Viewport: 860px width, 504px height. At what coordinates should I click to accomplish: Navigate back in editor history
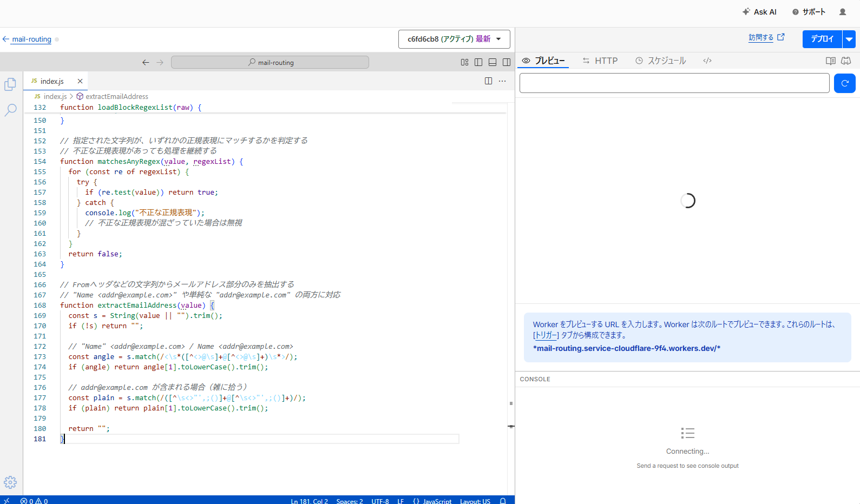click(146, 62)
